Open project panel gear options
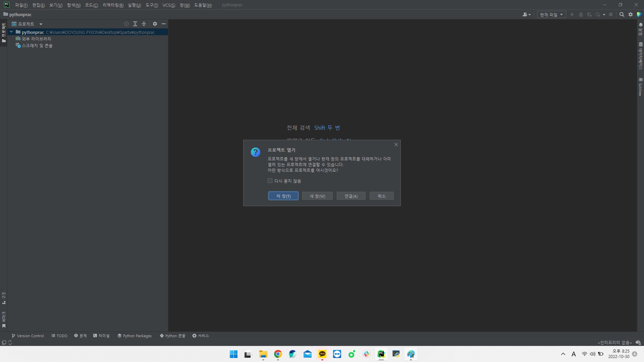The image size is (644, 362). point(155,24)
